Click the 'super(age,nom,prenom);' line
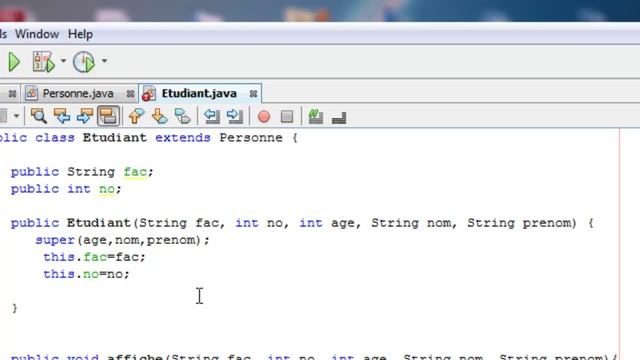 click(122, 240)
